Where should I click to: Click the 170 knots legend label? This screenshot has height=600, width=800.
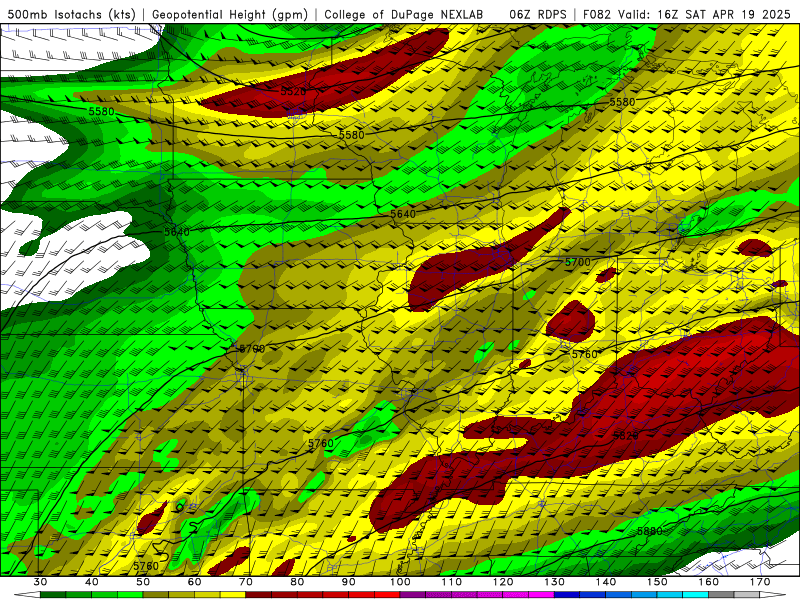pos(761,582)
